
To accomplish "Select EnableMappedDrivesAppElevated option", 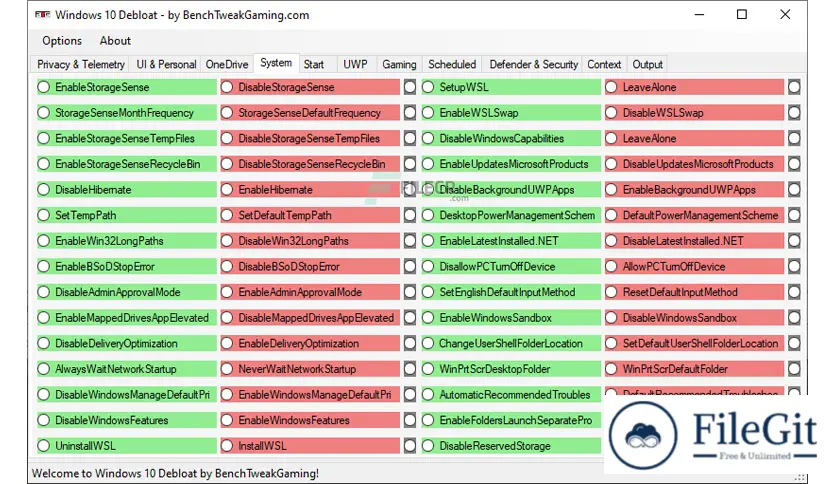I will 127,318.
